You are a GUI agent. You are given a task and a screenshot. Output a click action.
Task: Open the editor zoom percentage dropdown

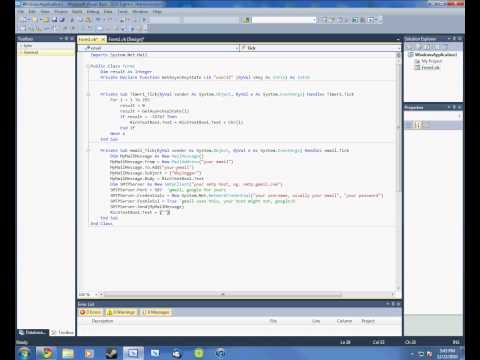98,294
